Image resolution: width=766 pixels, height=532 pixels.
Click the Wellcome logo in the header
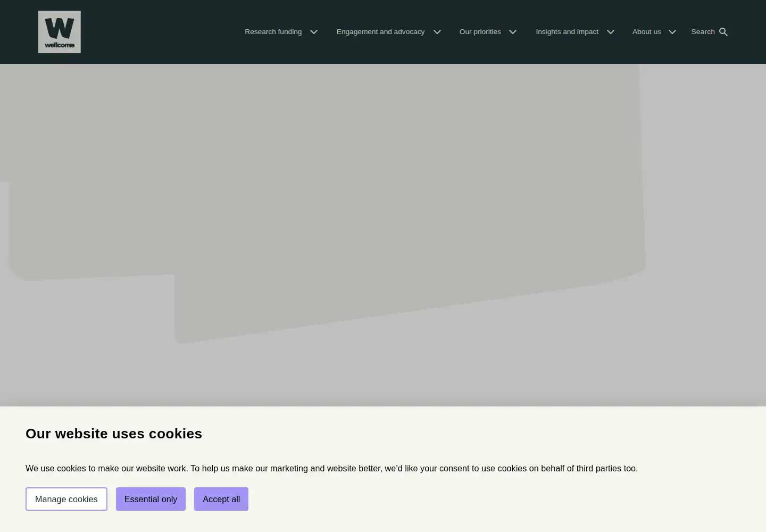tap(60, 32)
